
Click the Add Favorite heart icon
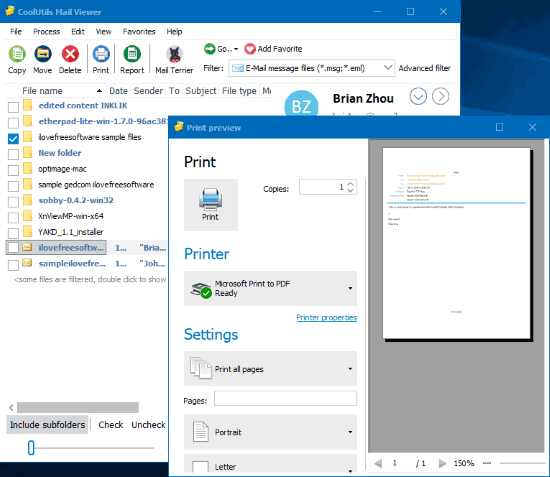tap(250, 49)
